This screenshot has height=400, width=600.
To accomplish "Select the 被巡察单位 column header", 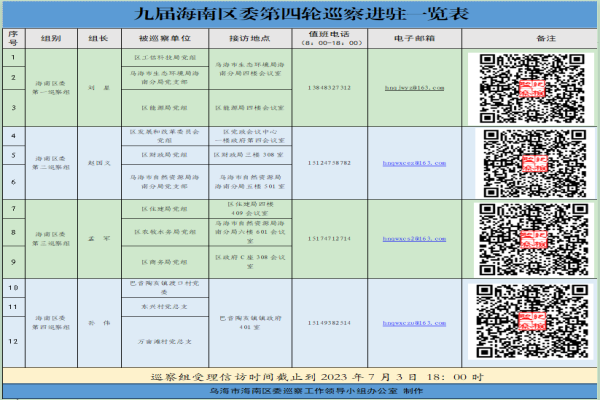I will [x=165, y=38].
